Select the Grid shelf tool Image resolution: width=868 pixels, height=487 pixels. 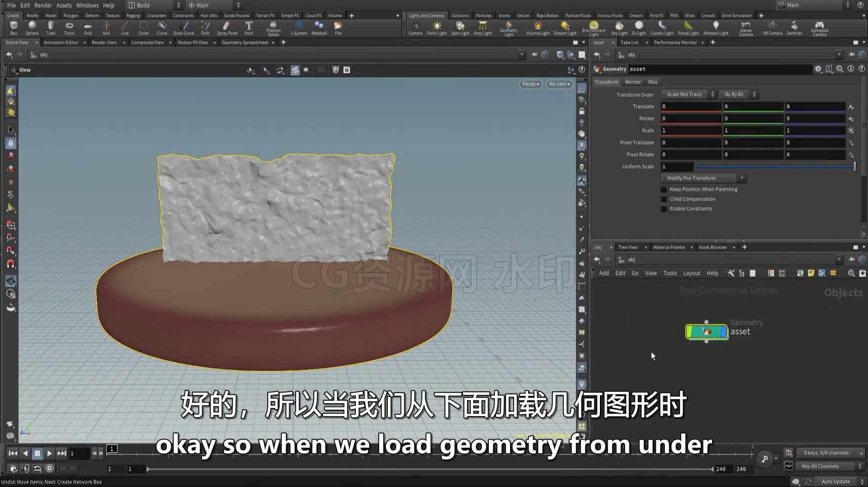coord(88,28)
